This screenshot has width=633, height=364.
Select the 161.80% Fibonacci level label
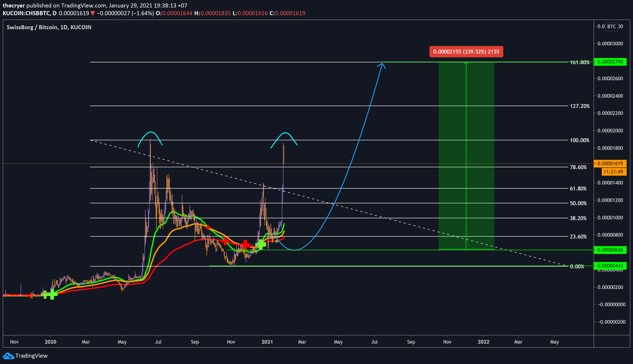(x=579, y=62)
